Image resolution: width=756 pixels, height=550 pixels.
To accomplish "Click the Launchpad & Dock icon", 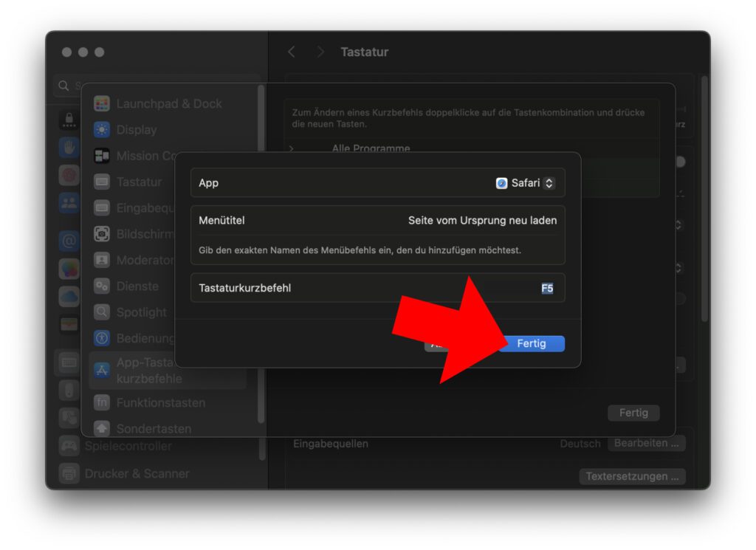I will (102, 104).
